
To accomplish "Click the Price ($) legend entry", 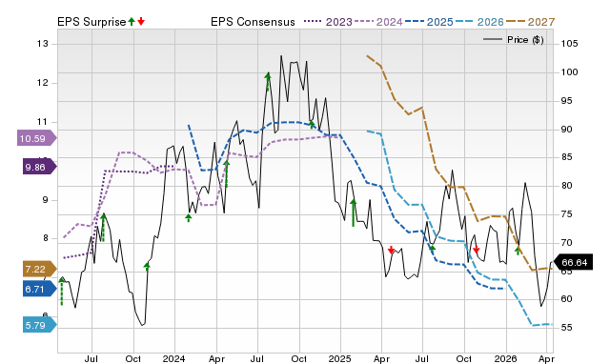I will pos(514,40).
